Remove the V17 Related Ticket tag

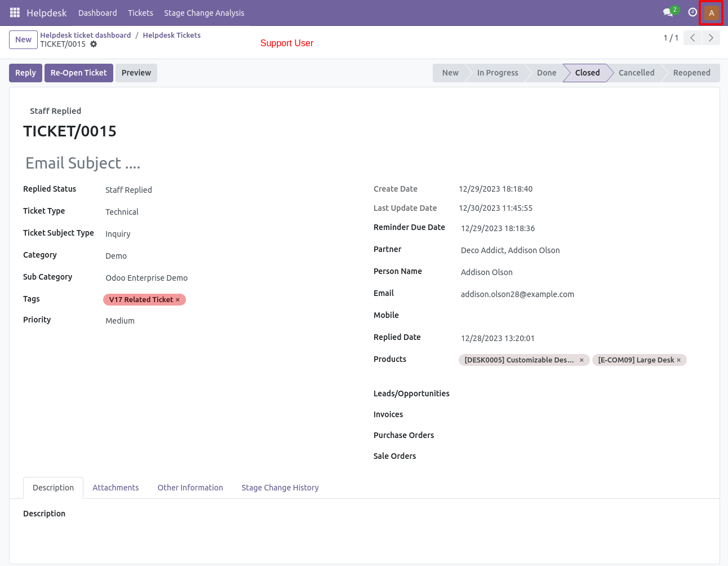click(x=177, y=300)
